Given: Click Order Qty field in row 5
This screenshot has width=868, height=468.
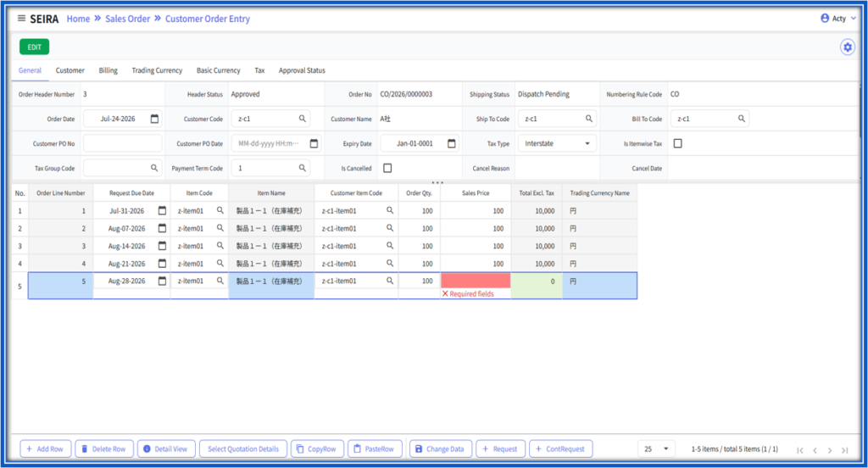Looking at the screenshot, I should (x=419, y=281).
